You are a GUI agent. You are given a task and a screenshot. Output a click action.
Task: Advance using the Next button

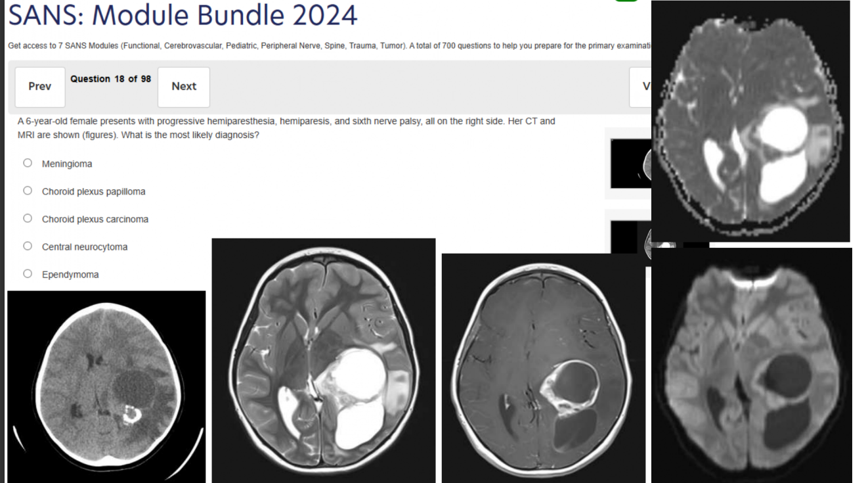coord(184,87)
